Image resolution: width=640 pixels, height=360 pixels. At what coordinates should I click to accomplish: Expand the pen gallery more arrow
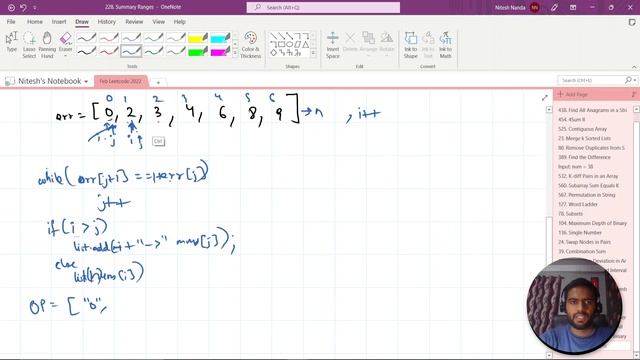pos(235,53)
